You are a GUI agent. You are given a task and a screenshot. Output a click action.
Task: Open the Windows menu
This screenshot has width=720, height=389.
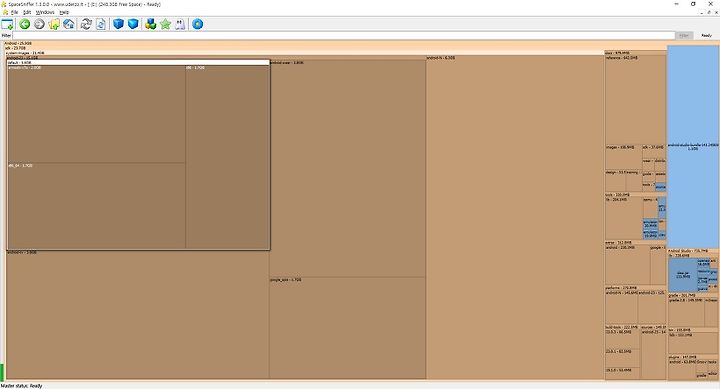(x=45, y=12)
